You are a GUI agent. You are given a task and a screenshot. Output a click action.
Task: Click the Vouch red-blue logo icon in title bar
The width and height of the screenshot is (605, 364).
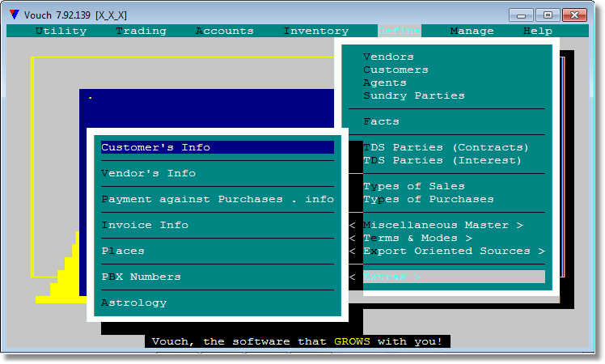coord(15,15)
